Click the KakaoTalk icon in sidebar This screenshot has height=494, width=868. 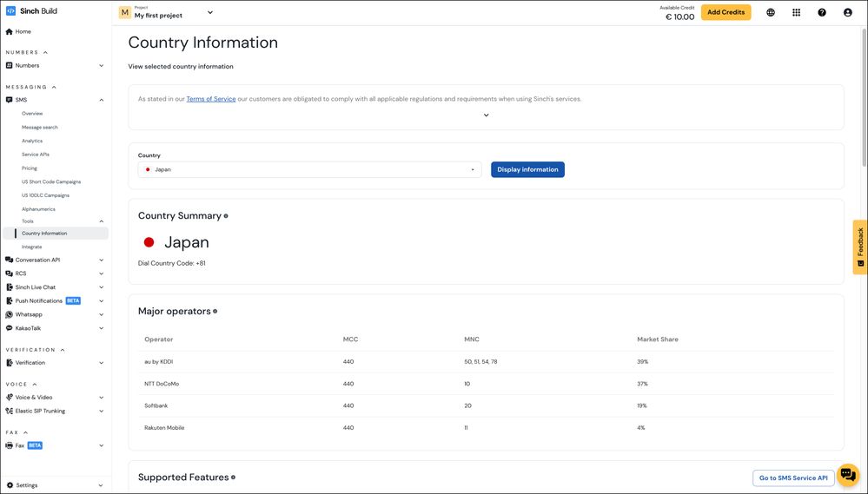(x=9, y=328)
